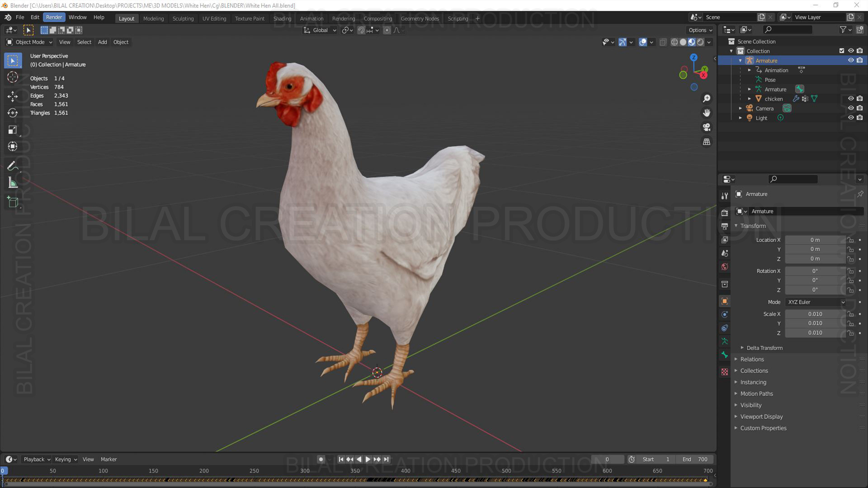Open the Physics properties tab
The width and height of the screenshot is (868, 488).
(724, 314)
